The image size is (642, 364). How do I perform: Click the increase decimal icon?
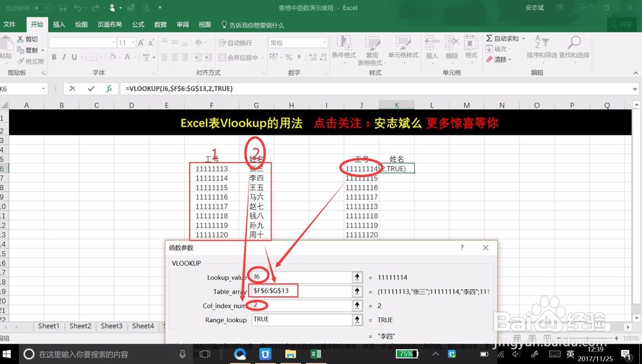point(313,57)
